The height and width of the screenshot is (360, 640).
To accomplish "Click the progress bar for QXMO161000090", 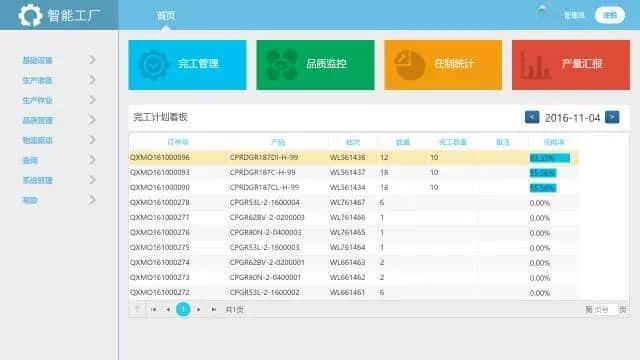I will (x=543, y=188).
